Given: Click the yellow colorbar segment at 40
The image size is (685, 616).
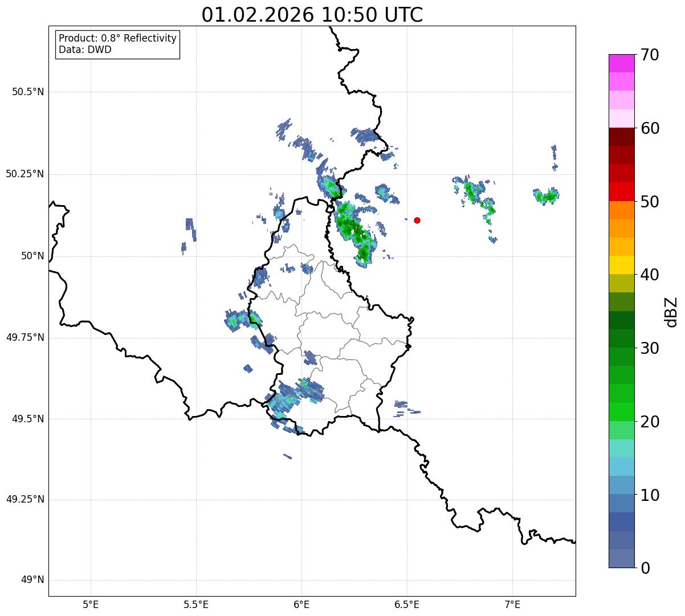Looking at the screenshot, I should [x=621, y=265].
